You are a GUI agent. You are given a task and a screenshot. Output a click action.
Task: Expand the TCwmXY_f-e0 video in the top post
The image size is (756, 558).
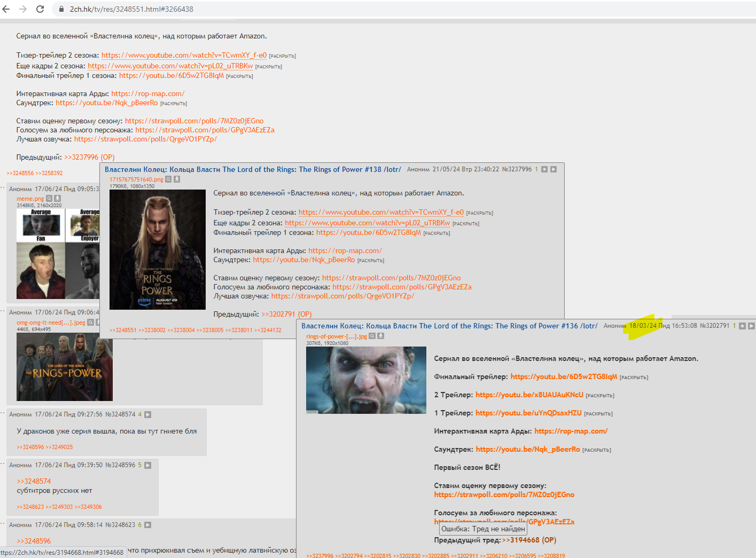(x=283, y=56)
